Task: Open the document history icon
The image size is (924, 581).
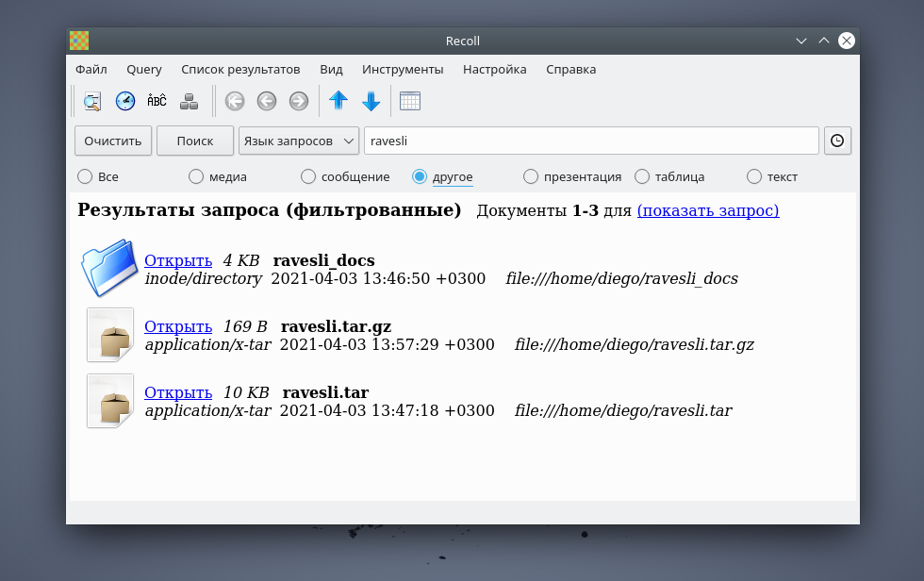Action: click(x=124, y=101)
